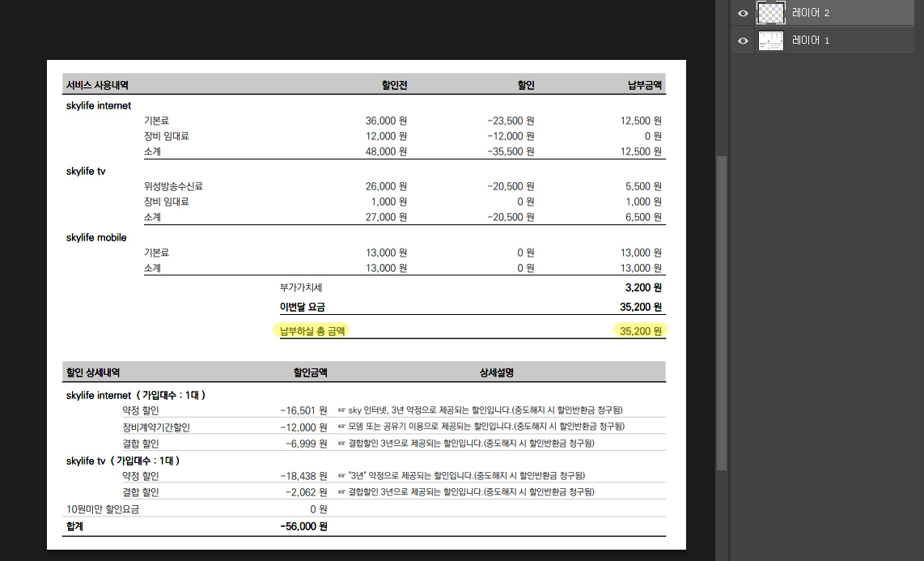Screen dimensions: 924x561
Task: Click the 10원미만 할인요금 label
Action: (x=103, y=509)
